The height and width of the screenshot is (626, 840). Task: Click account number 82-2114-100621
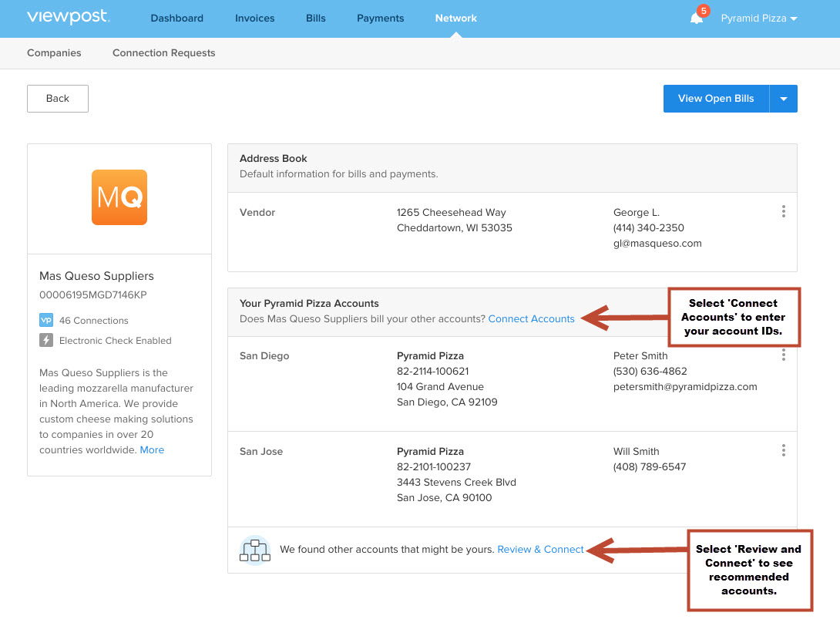pyautogui.click(x=433, y=372)
